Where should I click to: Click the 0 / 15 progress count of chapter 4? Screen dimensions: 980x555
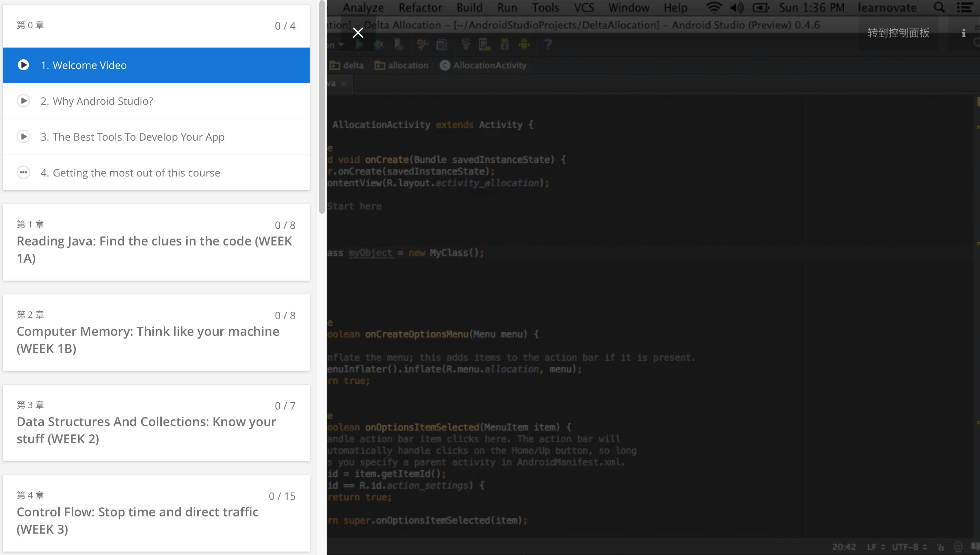click(282, 496)
